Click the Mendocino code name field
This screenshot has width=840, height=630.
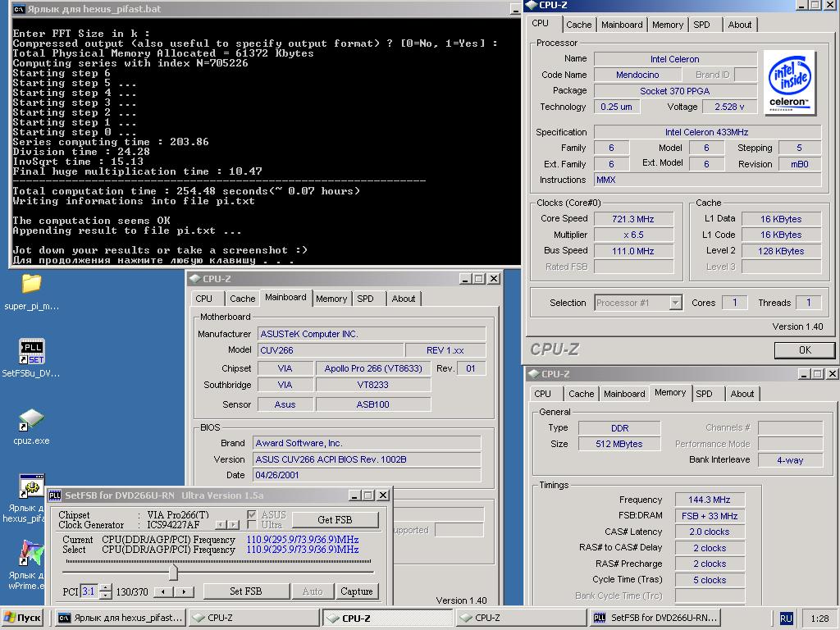(x=637, y=75)
